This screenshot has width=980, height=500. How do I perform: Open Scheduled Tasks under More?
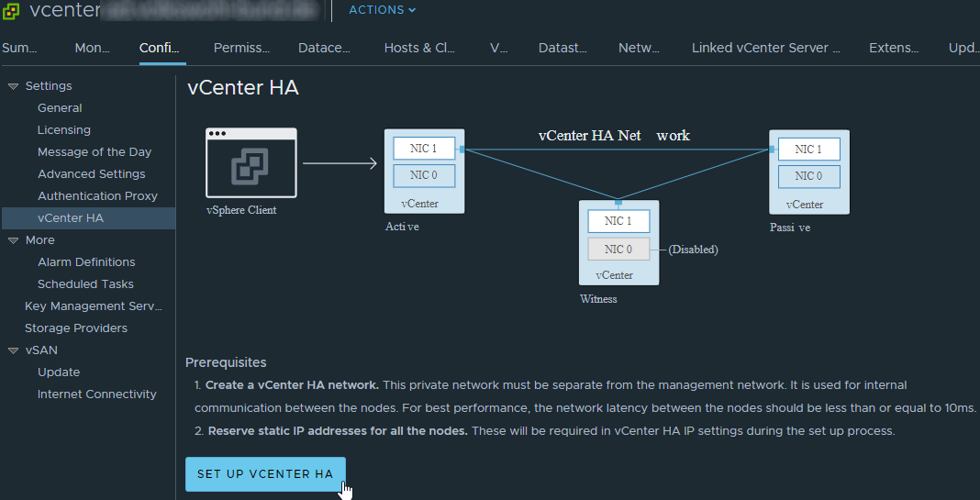(x=85, y=283)
